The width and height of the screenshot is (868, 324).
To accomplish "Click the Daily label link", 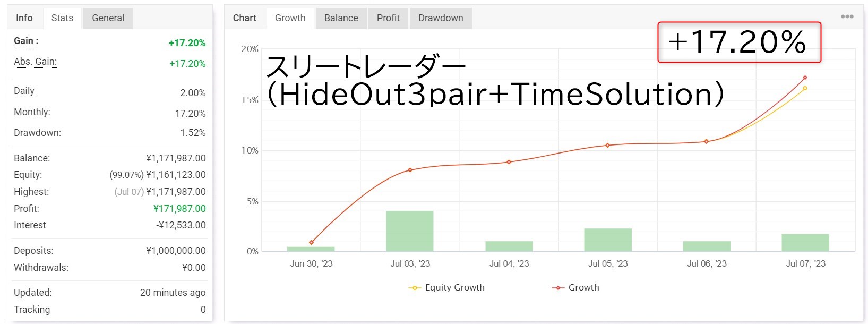I will click(x=24, y=91).
